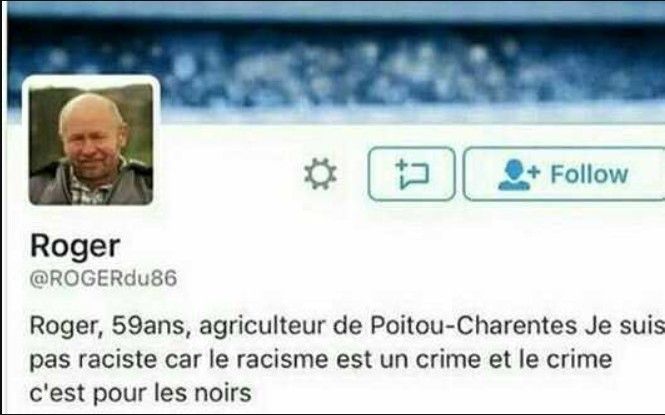Click the person-plus icon in Follow button
Image resolution: width=665 pixels, height=415 pixels.
coord(519,174)
